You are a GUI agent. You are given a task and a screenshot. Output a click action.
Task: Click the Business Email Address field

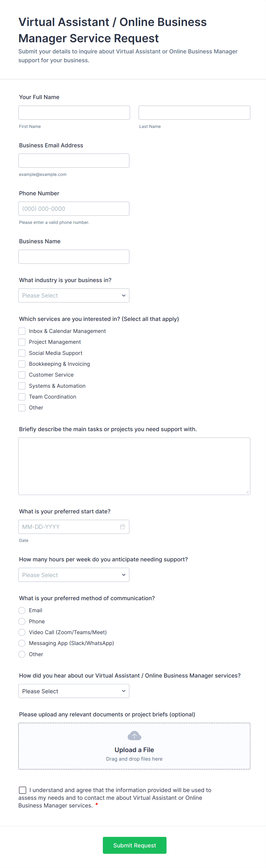(74, 161)
